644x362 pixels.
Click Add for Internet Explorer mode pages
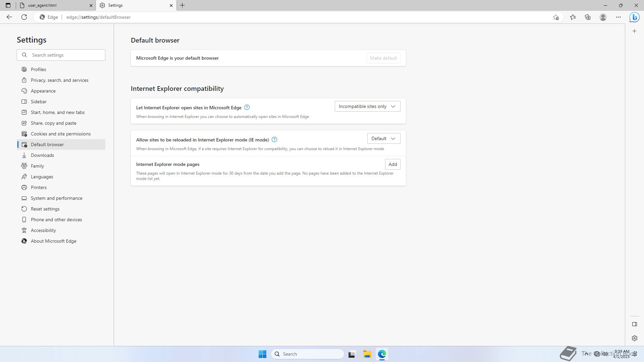pos(392,164)
